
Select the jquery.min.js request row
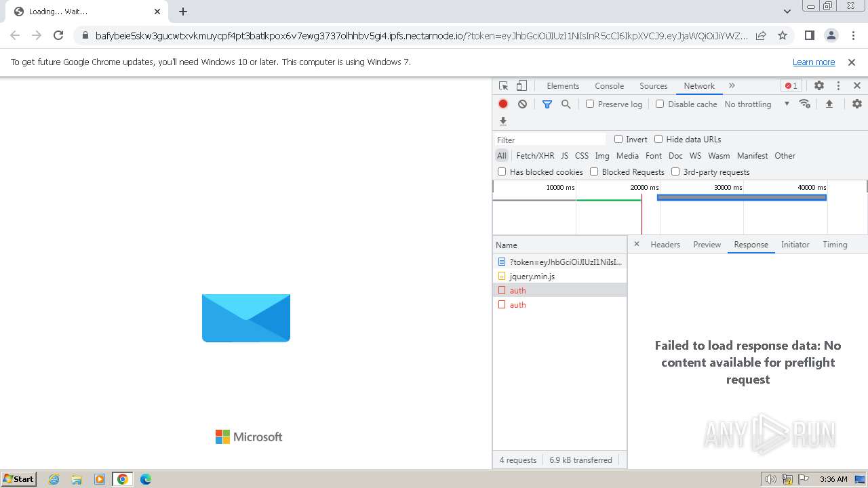[559, 276]
